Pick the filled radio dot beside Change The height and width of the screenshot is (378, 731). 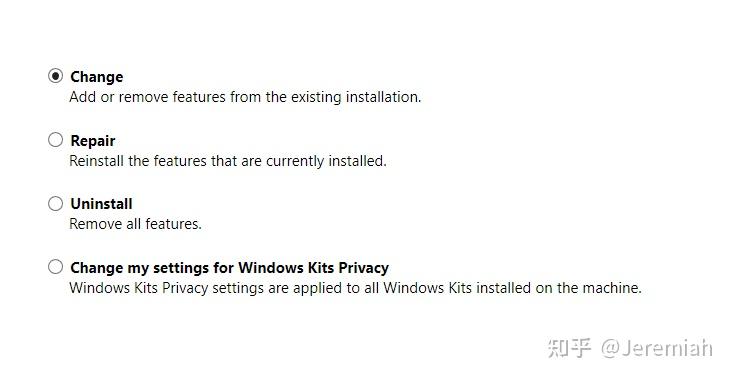[x=55, y=76]
